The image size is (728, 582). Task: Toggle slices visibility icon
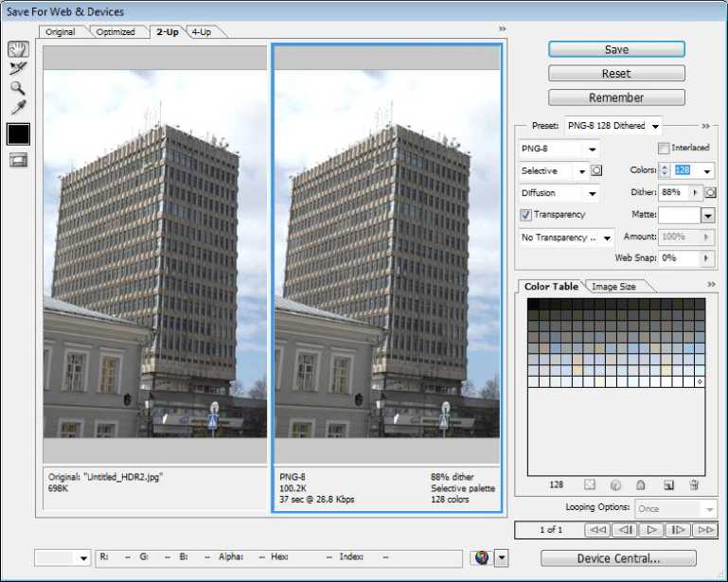(18, 159)
